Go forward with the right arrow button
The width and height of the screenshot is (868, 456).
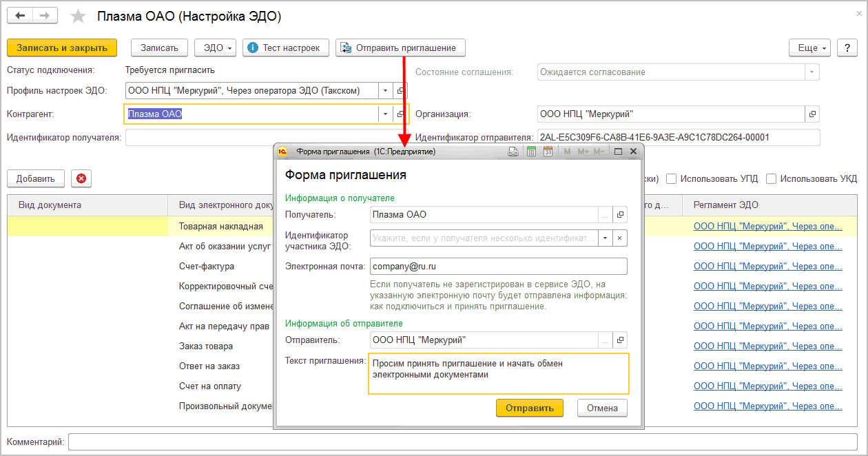(x=45, y=16)
